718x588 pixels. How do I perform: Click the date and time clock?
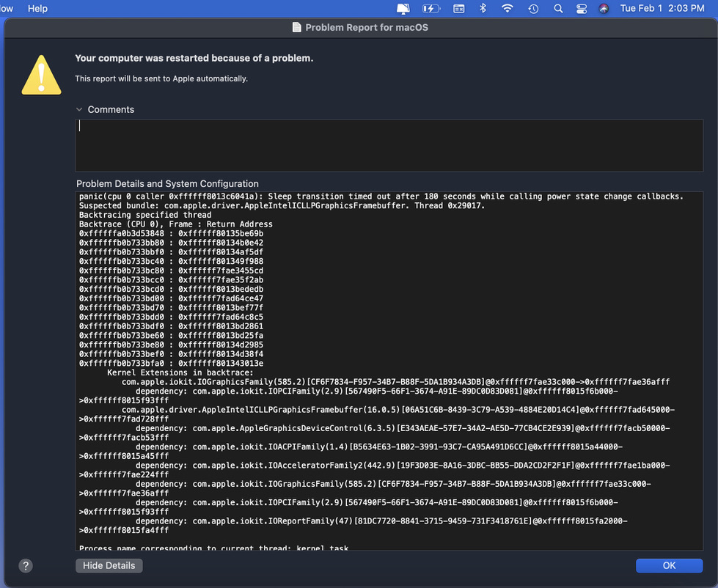[662, 8]
